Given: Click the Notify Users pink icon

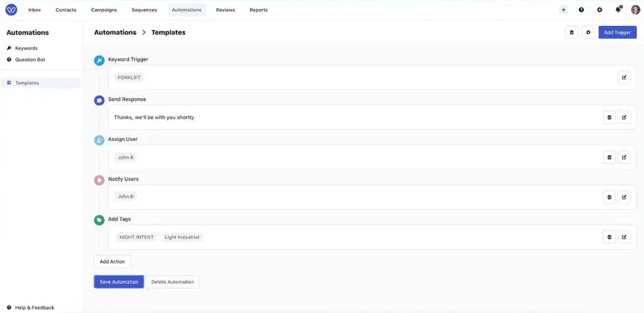Looking at the screenshot, I should (x=99, y=180).
